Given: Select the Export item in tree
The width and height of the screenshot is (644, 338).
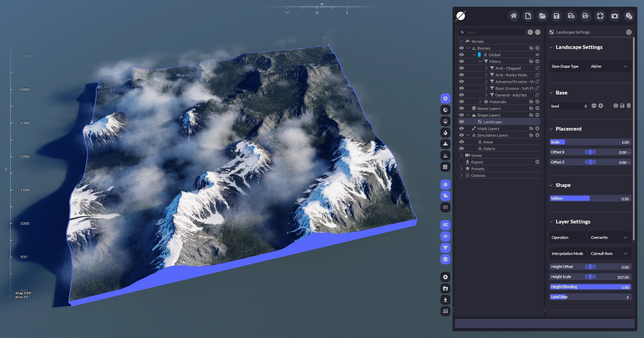Looking at the screenshot, I should tap(477, 162).
